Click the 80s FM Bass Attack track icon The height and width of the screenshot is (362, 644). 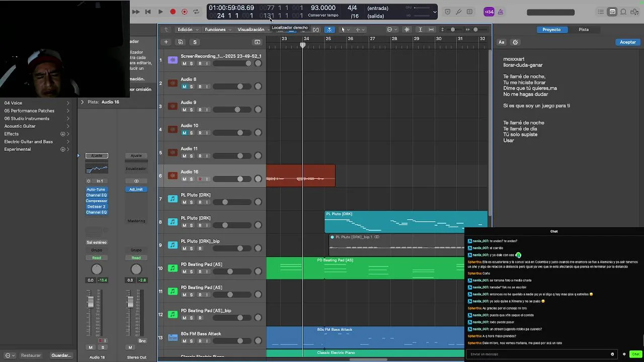tap(173, 337)
